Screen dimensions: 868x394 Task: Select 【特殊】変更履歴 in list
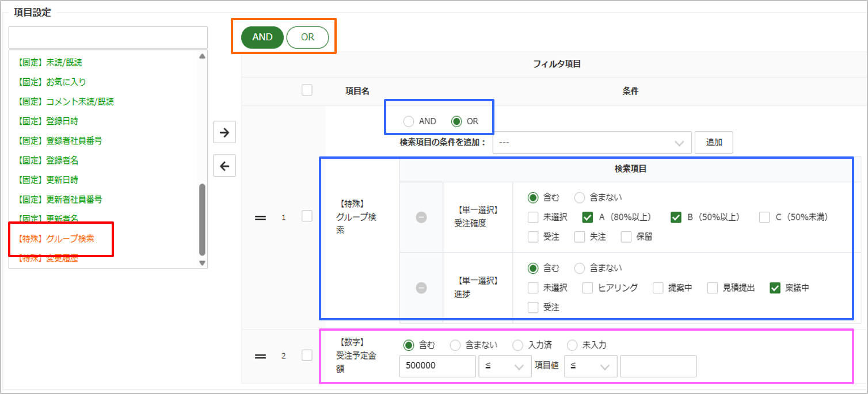pos(48,259)
